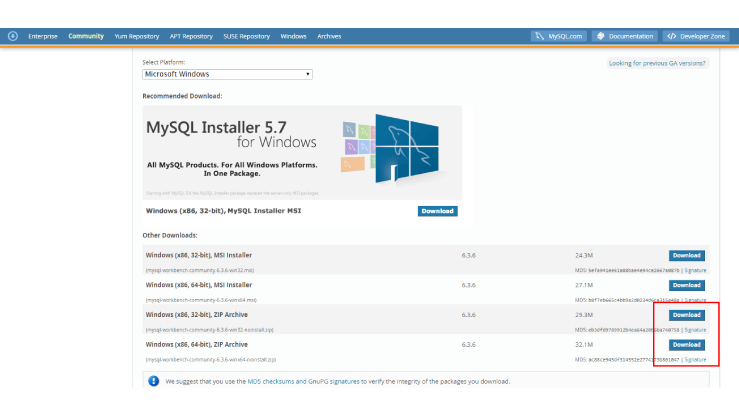This screenshot has height=415, width=739.
Task: Select the SUSE Repository tab
Action: (247, 36)
